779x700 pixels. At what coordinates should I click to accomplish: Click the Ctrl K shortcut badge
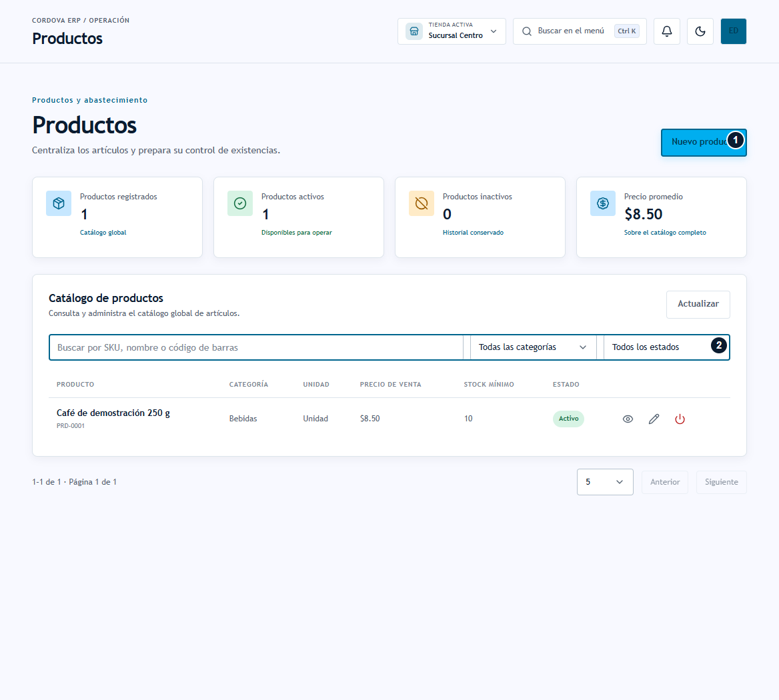pyautogui.click(x=626, y=31)
